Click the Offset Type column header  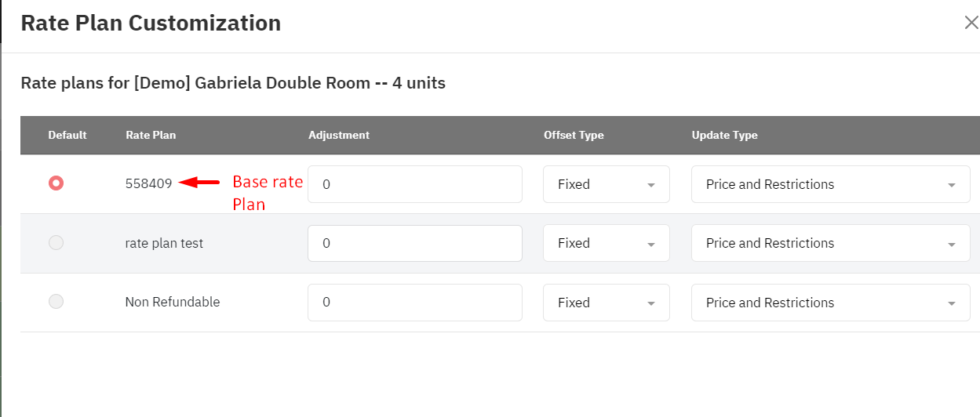(574, 135)
